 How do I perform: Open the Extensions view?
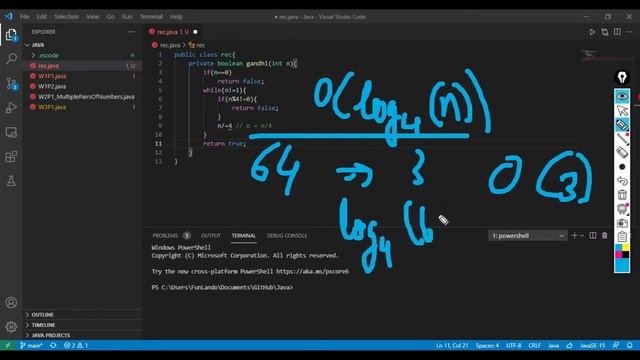11,157
